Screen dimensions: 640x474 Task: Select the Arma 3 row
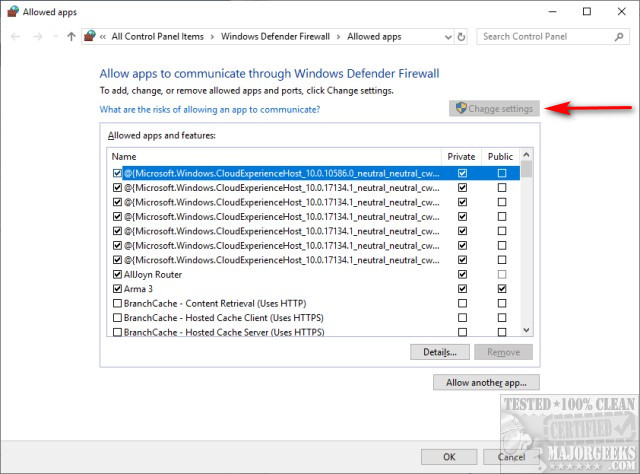(x=313, y=289)
